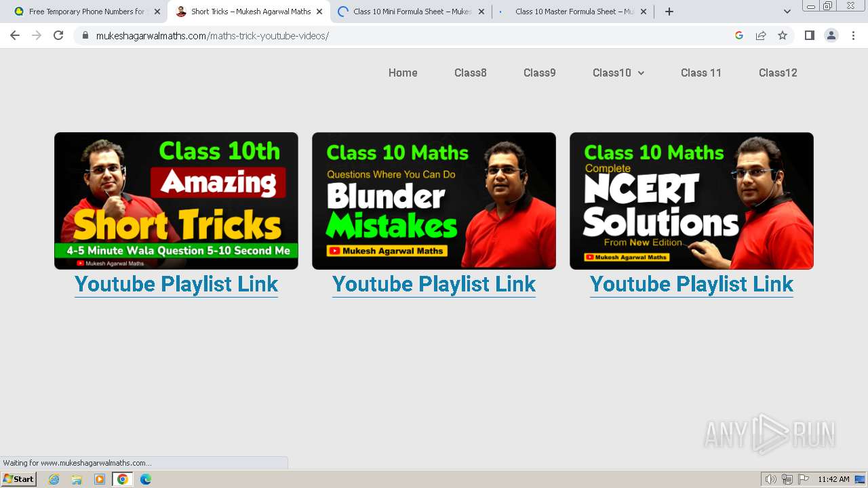Screen dimensions: 868x488
Task: Open Action Center flag icon
Action: 804,479
